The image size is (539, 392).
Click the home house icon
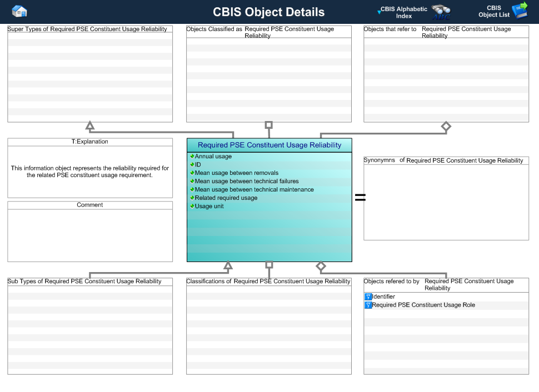tap(19, 11)
